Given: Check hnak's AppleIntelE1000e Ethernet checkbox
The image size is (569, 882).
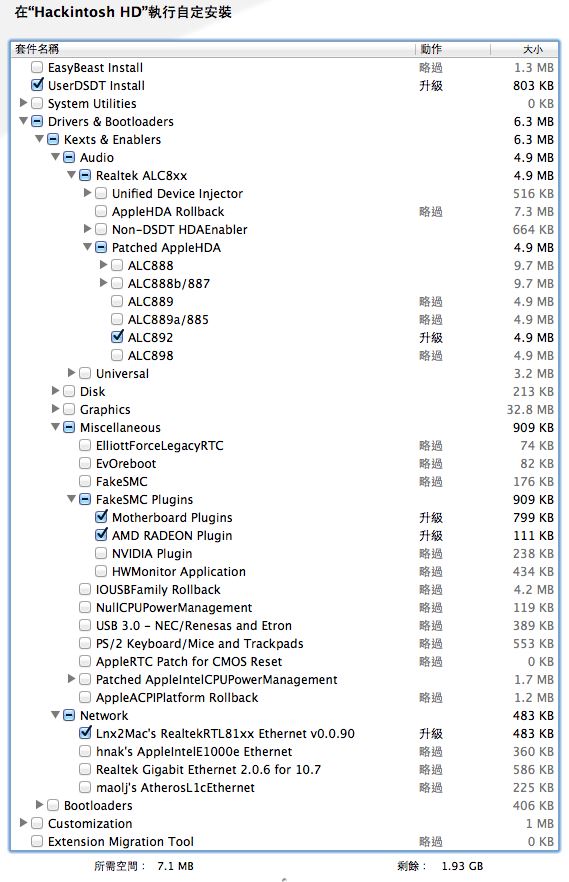Looking at the screenshot, I should click(85, 752).
